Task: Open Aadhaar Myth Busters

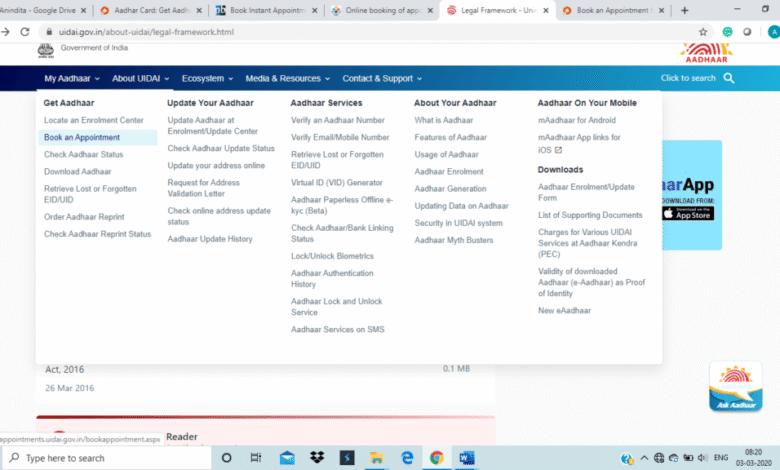Action: coord(454,240)
